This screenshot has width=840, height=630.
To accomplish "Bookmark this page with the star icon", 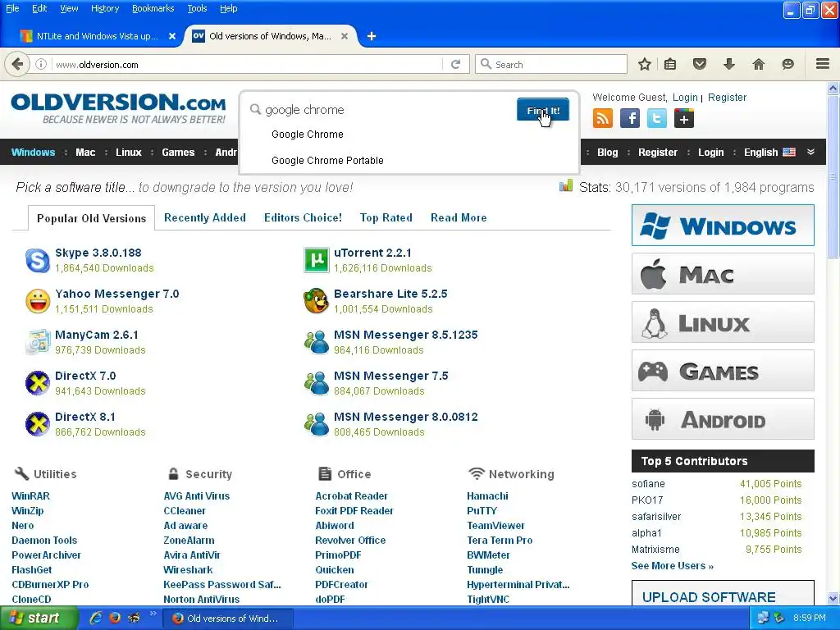I will point(645,64).
